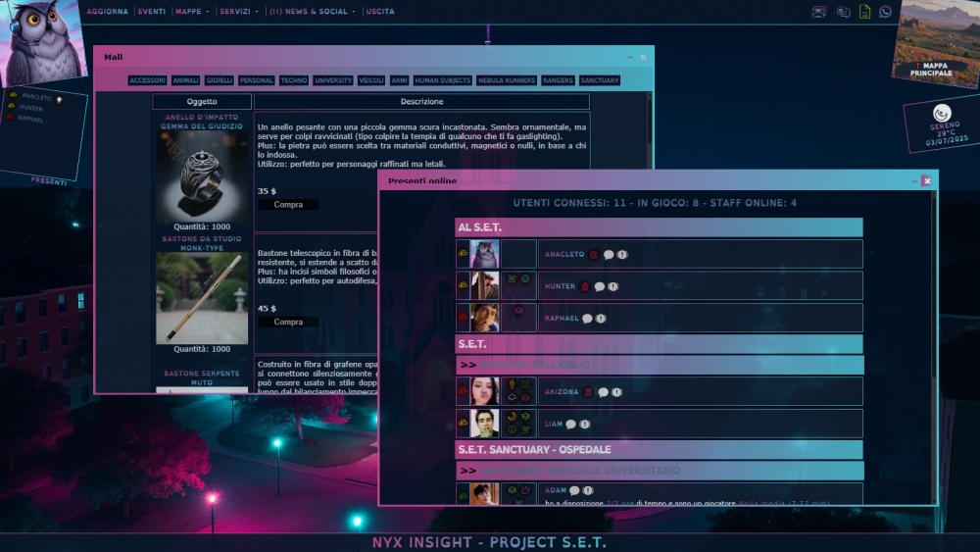Click Uscita in the top menu
Screen dimensions: 980x552
tap(380, 11)
